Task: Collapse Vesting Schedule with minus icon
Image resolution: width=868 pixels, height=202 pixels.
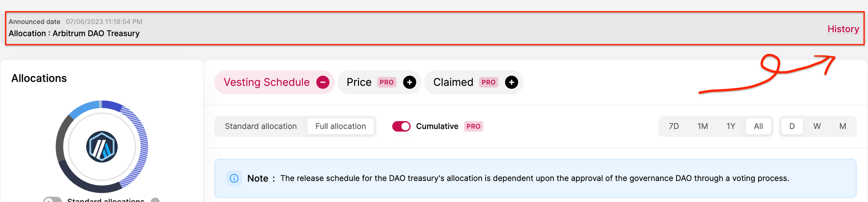Action: [323, 82]
